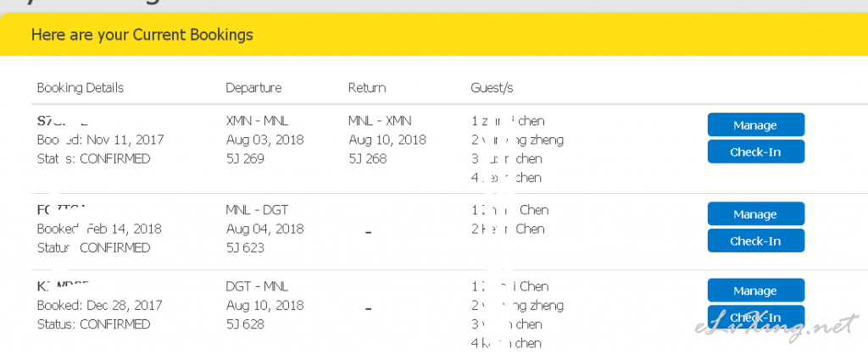Select the Return column header
The image size is (868, 354).
click(x=367, y=88)
